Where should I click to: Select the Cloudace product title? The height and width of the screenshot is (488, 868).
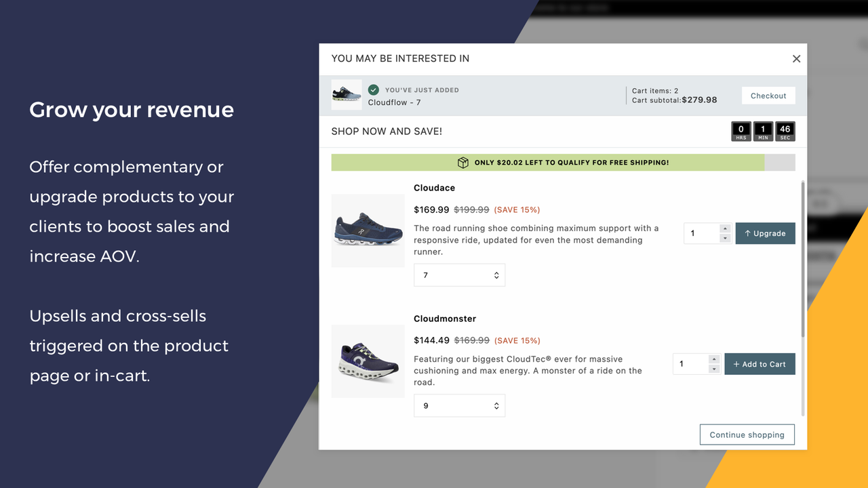tap(434, 187)
